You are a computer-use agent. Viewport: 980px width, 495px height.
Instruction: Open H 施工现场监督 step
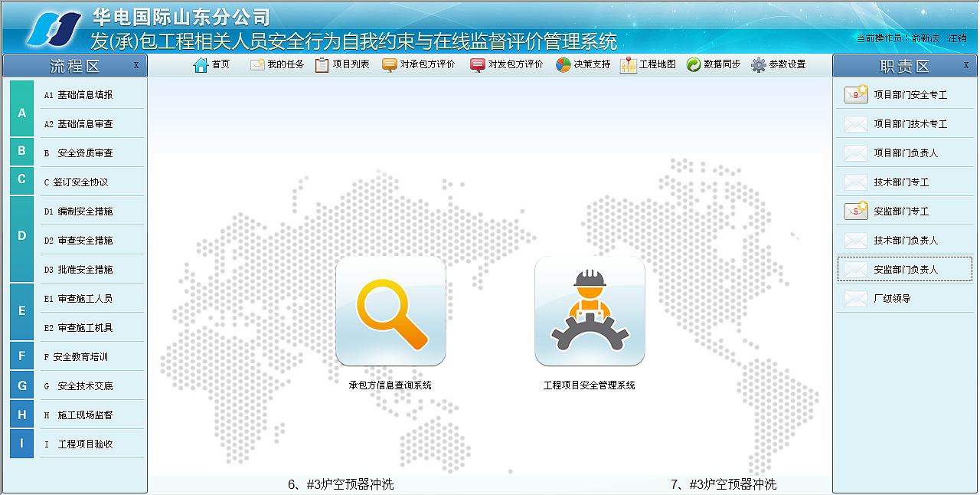pos(78,415)
